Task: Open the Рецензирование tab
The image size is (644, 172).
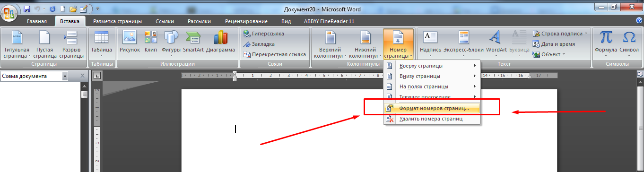Action: pos(246,21)
